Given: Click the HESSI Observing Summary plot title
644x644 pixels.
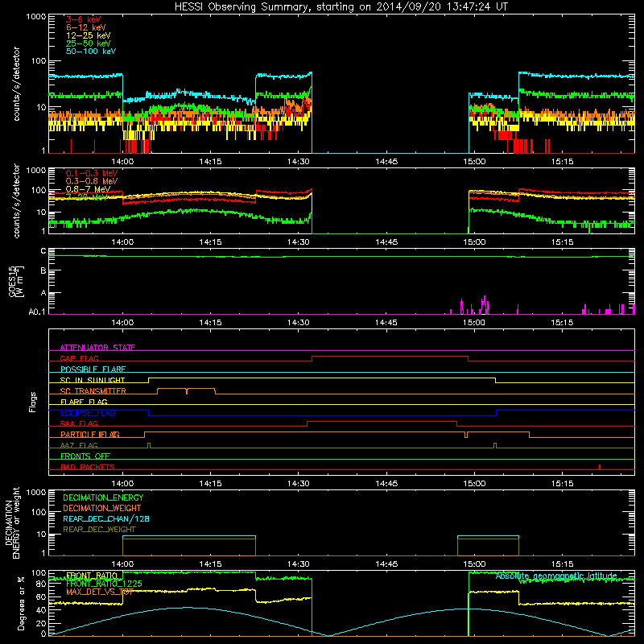Looking at the screenshot, I should click(x=341, y=7).
